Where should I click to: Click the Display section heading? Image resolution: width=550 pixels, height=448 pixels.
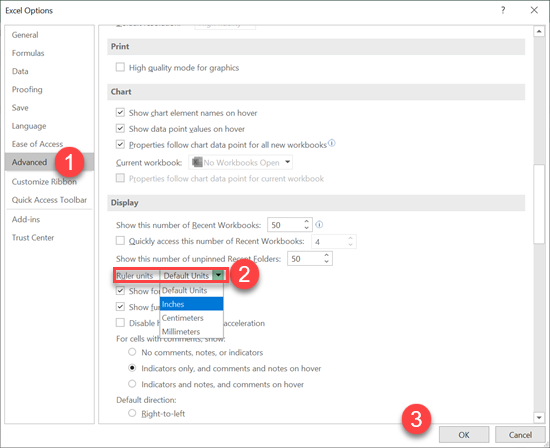[x=125, y=203]
